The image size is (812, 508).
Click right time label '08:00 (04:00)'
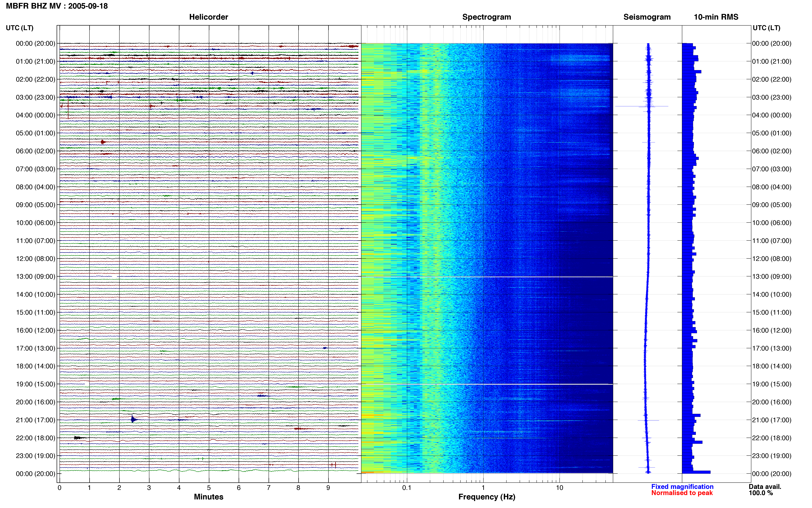(x=772, y=187)
